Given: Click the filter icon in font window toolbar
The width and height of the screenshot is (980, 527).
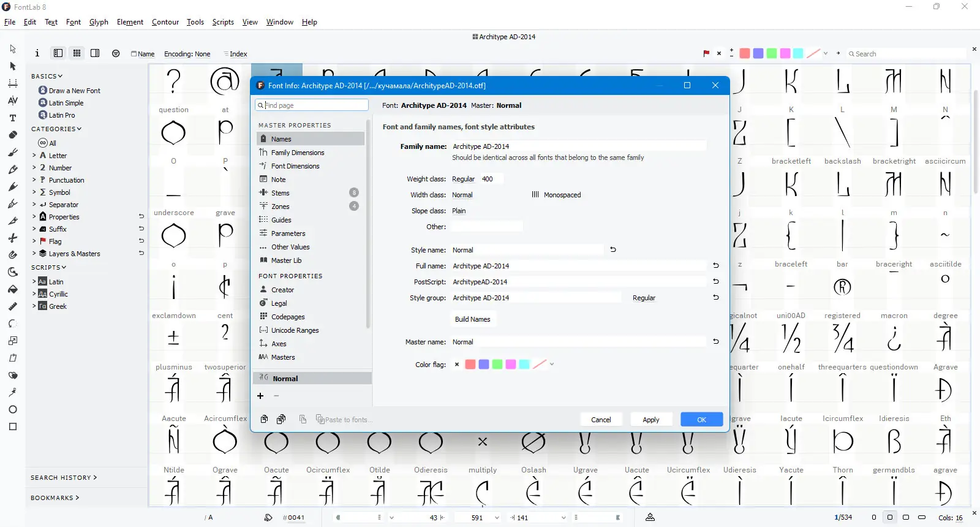Looking at the screenshot, I should pyautogui.click(x=116, y=53).
